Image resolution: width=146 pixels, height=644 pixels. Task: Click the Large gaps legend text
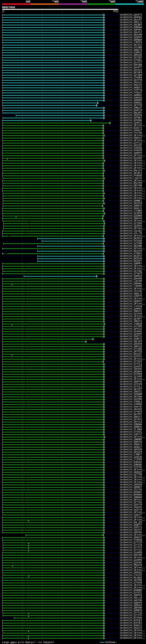click(x=28, y=642)
